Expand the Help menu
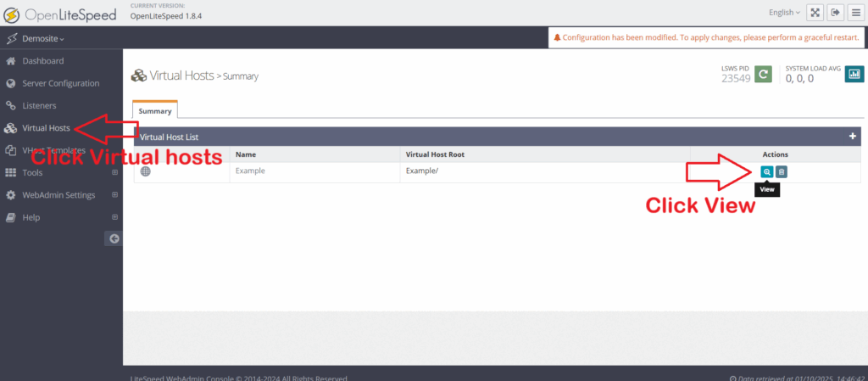Image resolution: width=868 pixels, height=381 pixels. [x=31, y=217]
